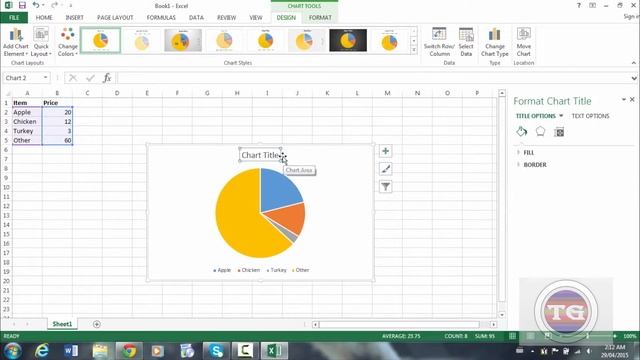The height and width of the screenshot is (360, 640).
Task: Open the Quick Layout gallery
Action: coord(41,42)
